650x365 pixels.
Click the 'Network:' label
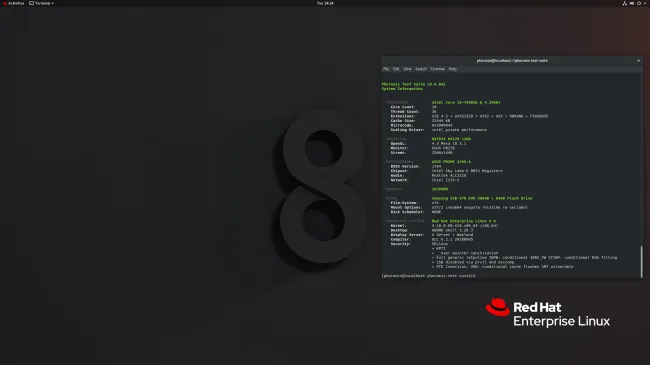399,180
